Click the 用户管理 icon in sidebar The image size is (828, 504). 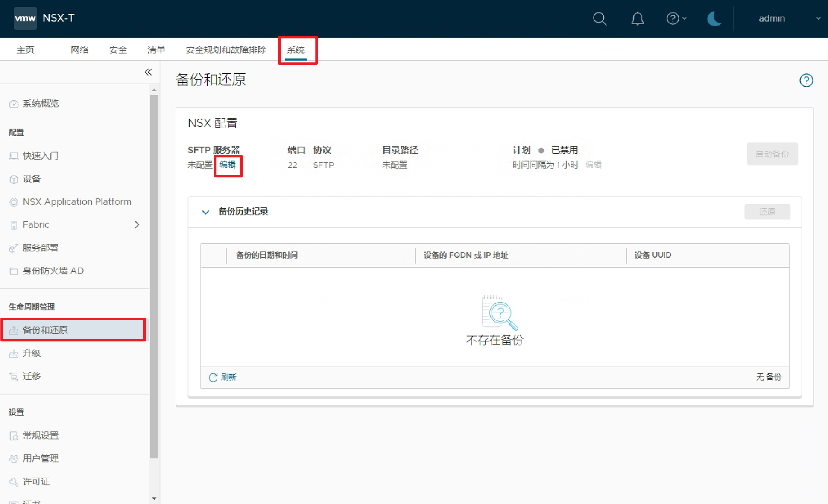point(14,458)
